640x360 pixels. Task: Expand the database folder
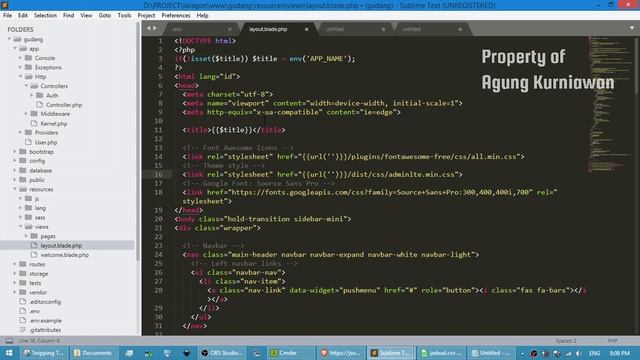(15, 170)
